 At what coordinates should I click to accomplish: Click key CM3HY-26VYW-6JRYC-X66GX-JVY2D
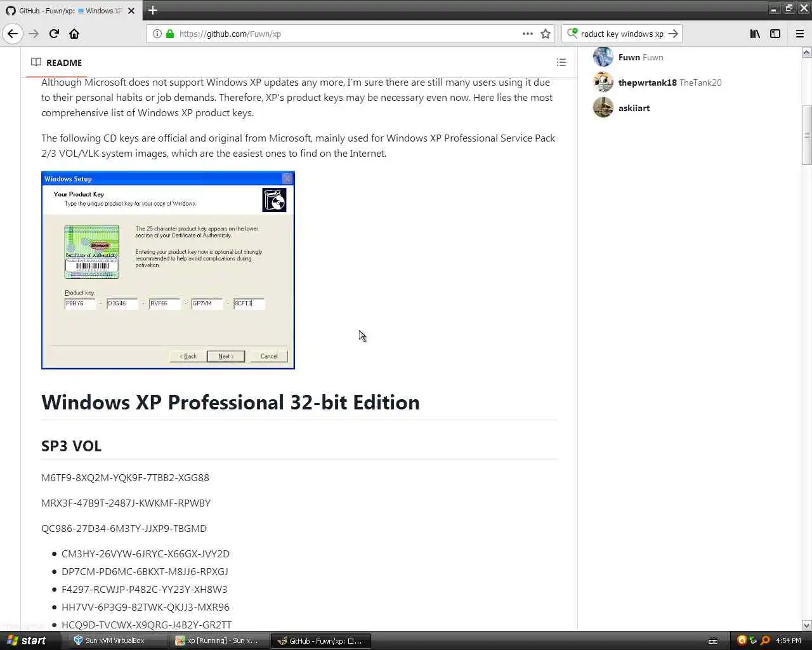point(145,554)
